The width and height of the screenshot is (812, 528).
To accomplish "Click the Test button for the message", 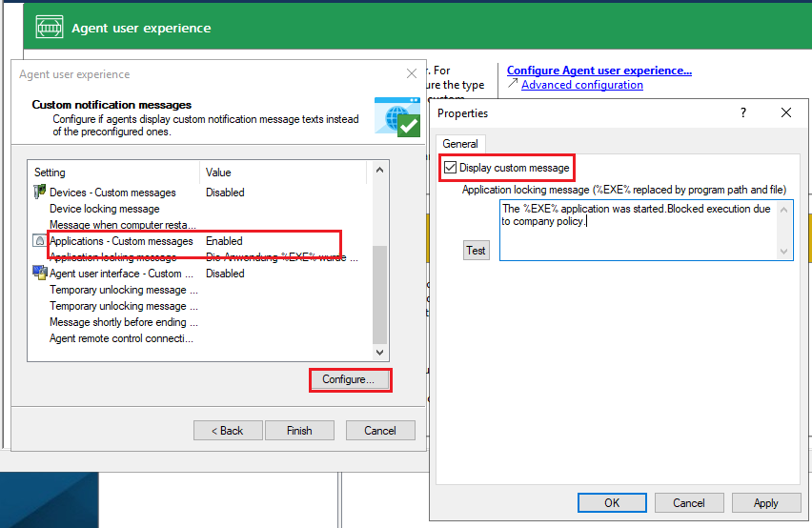I will point(476,251).
